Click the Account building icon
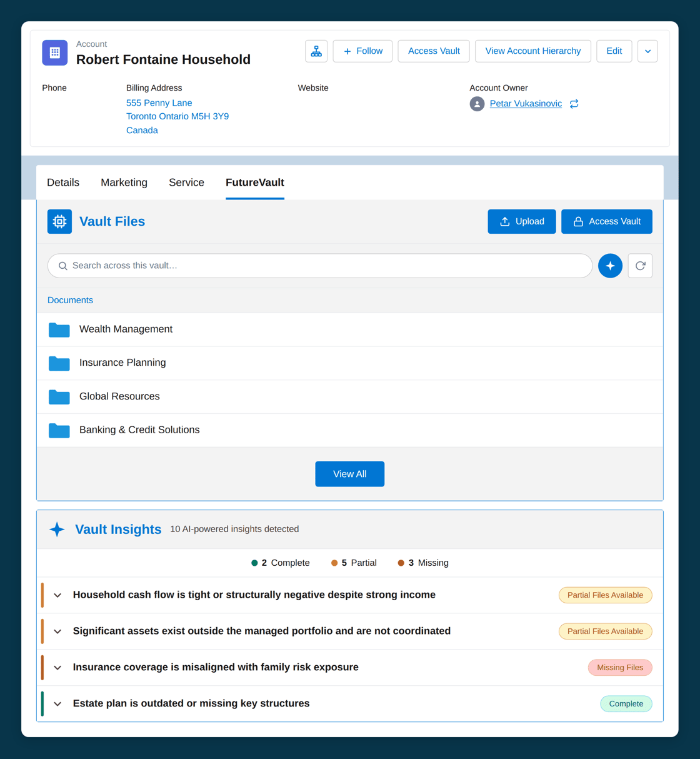Viewport: 700px width, 759px height. pyautogui.click(x=54, y=53)
